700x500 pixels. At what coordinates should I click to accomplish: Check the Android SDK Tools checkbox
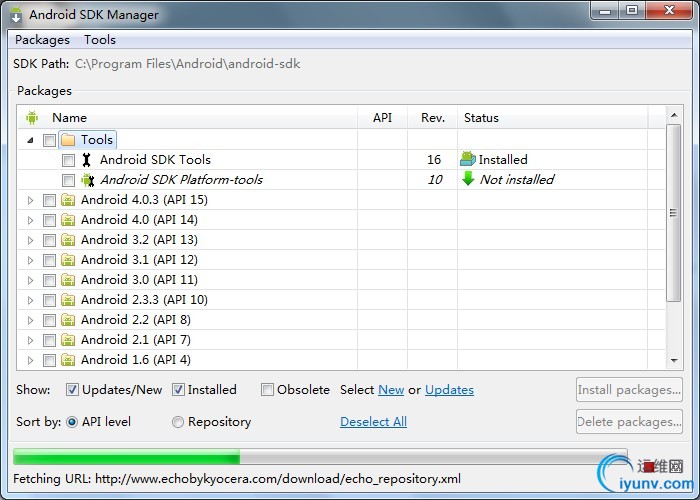click(68, 160)
